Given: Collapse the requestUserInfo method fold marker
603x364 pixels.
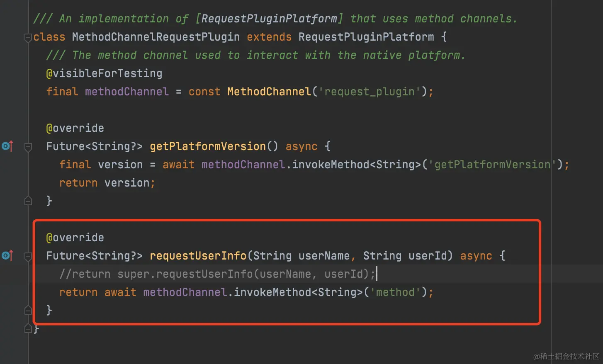Looking at the screenshot, I should point(28,256).
